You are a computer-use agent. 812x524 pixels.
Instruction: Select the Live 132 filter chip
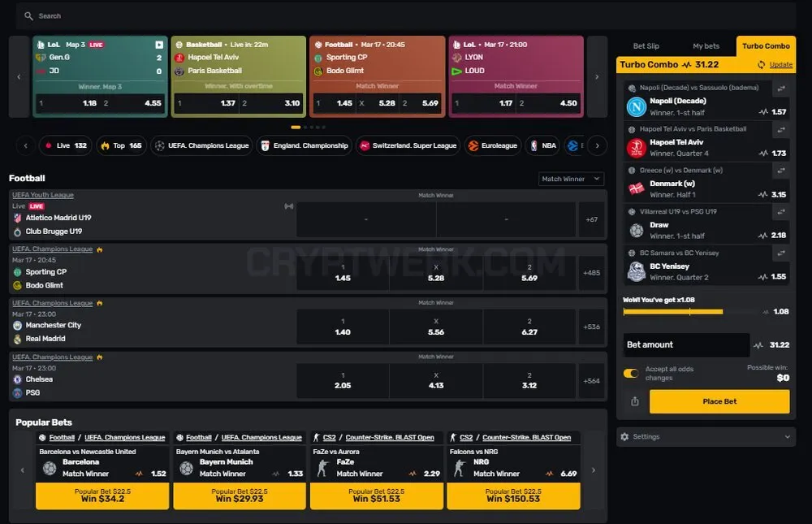(67, 145)
